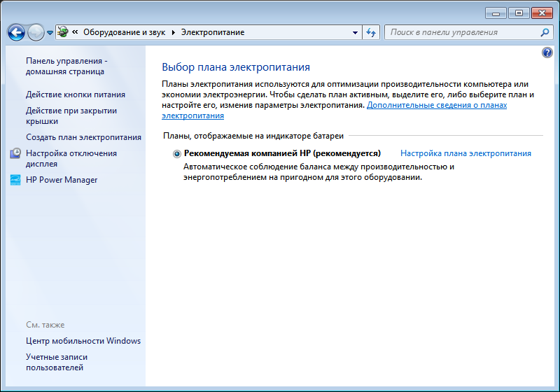Viewport: 560px width, 392px height.
Task: Click Планы, отображаемые на индикаторе батареи label
Action: tap(253, 136)
